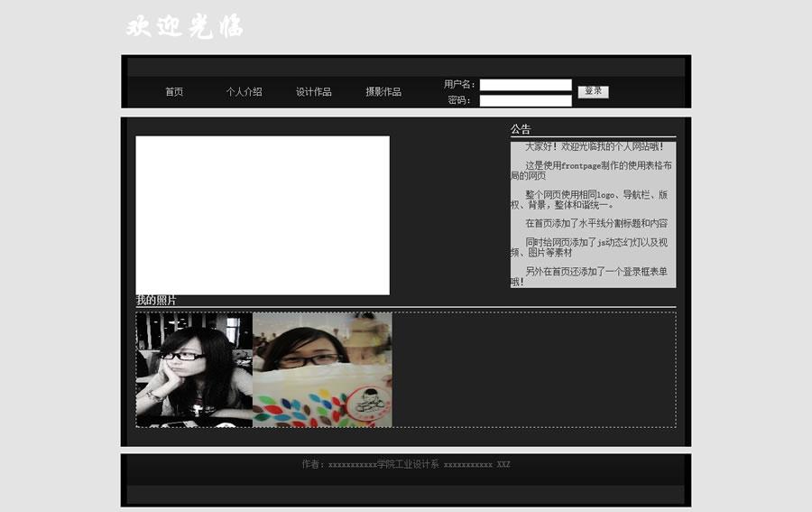Image resolution: width=812 pixels, height=512 pixels.
Task: Click into the 密码 password field
Action: (525, 101)
